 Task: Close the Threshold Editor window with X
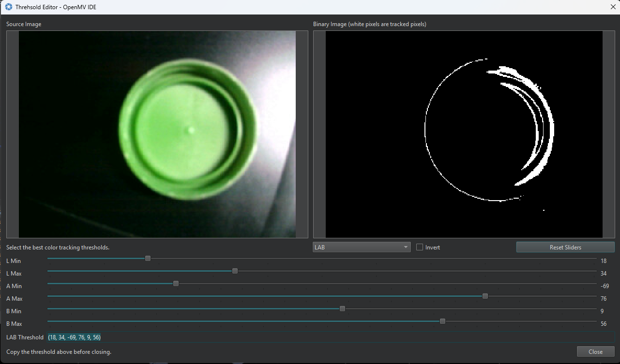tap(613, 7)
